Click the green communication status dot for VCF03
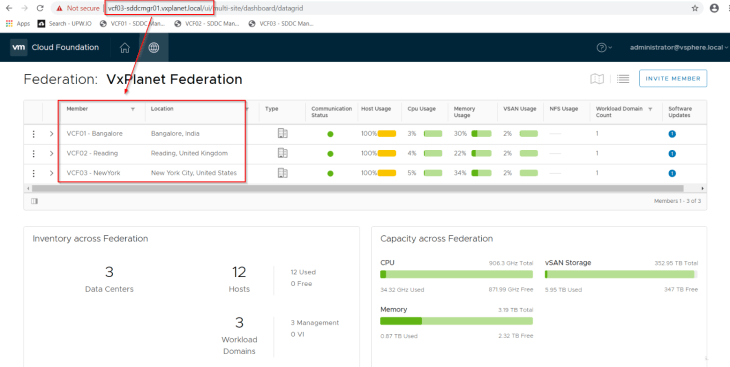Screen dimensions: 730x367 point(330,173)
